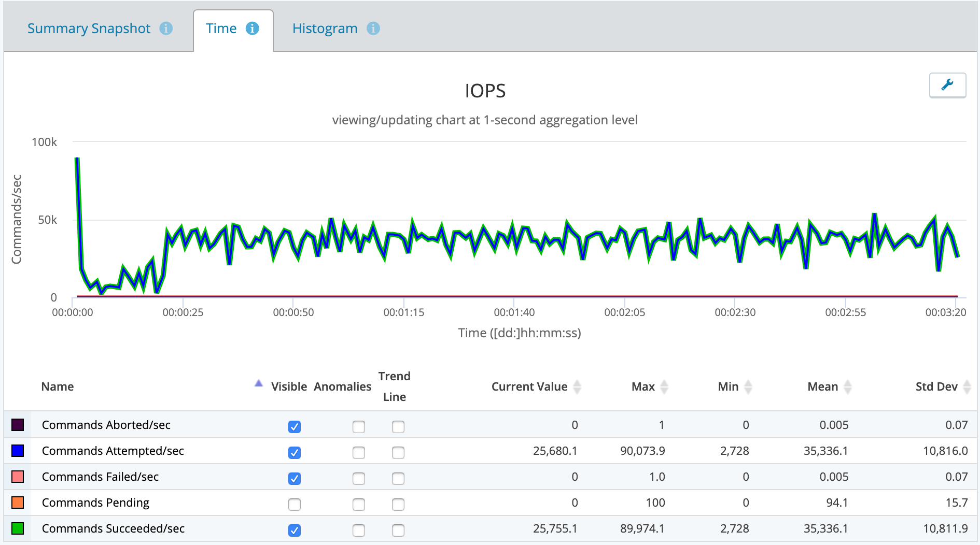This screenshot has height=545, width=980.
Task: Enable Trend Line for Commands Succeeded/sec
Action: [x=398, y=530]
